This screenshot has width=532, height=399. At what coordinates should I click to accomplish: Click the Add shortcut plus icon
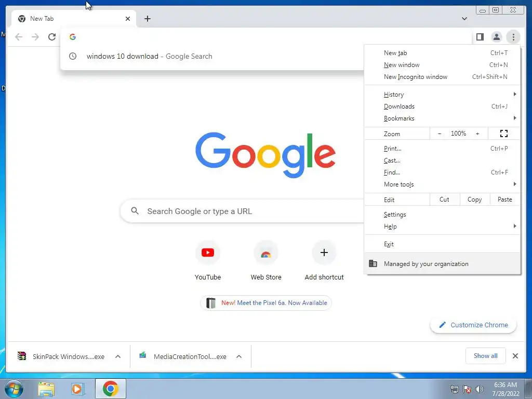(x=324, y=252)
